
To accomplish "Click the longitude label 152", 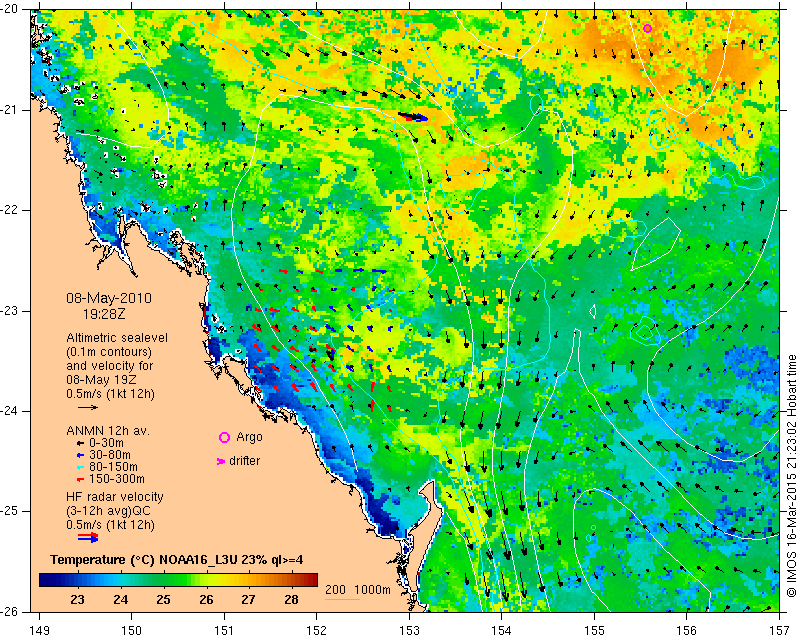I will [x=317, y=631].
